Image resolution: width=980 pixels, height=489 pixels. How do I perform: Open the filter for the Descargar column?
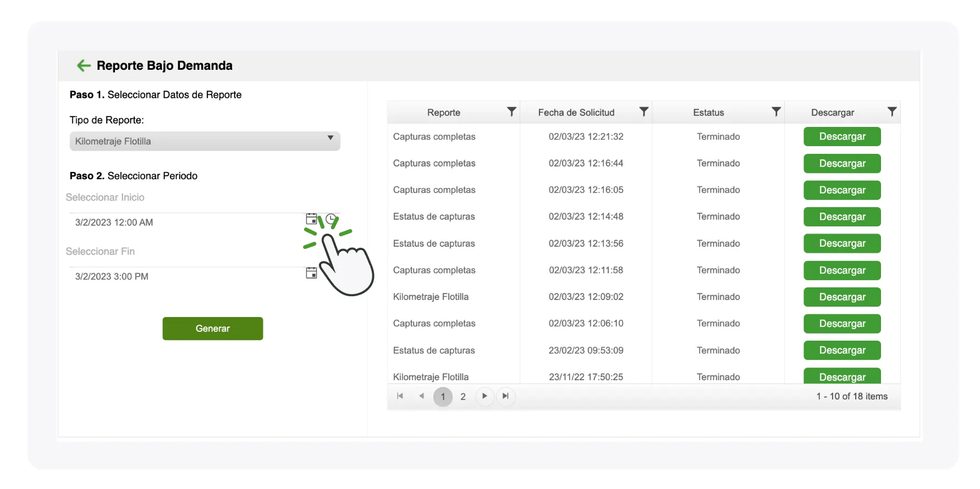pos(892,112)
